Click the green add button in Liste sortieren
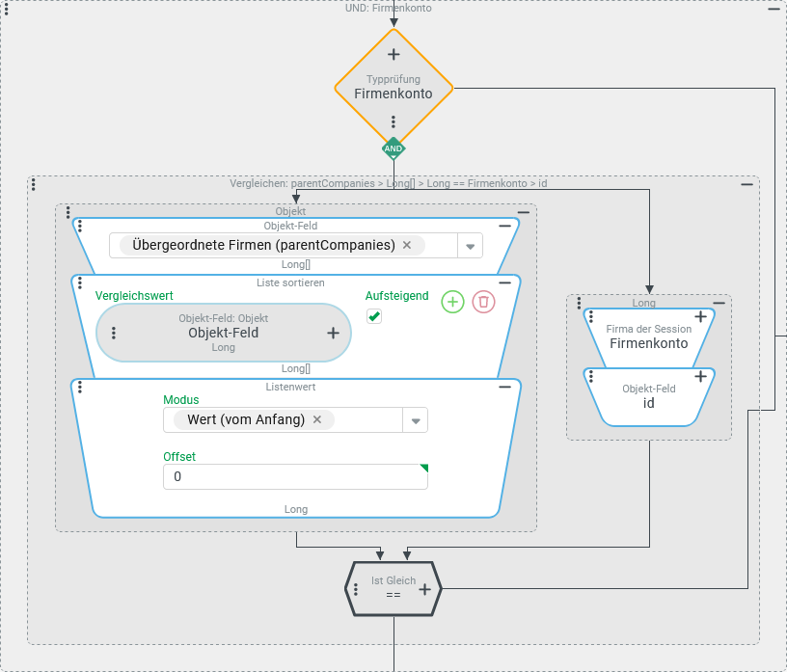Screen dimensions: 787x672 452,302
